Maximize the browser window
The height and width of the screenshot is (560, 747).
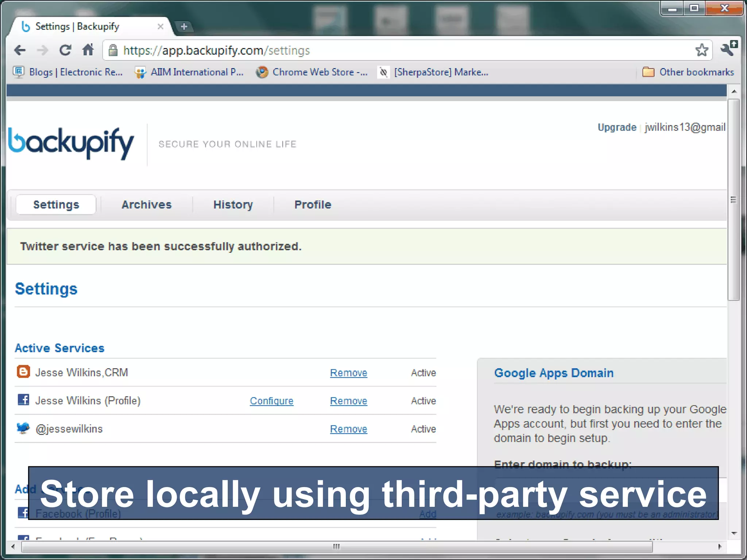(694, 8)
